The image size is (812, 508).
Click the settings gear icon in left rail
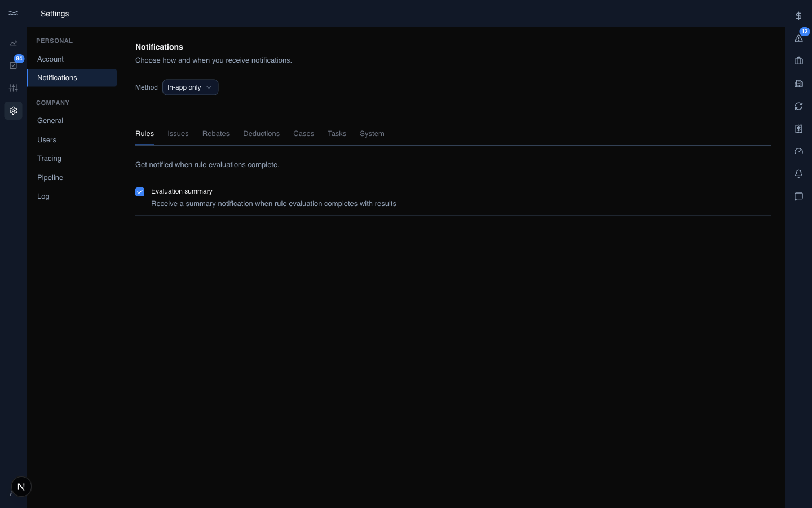tap(13, 111)
